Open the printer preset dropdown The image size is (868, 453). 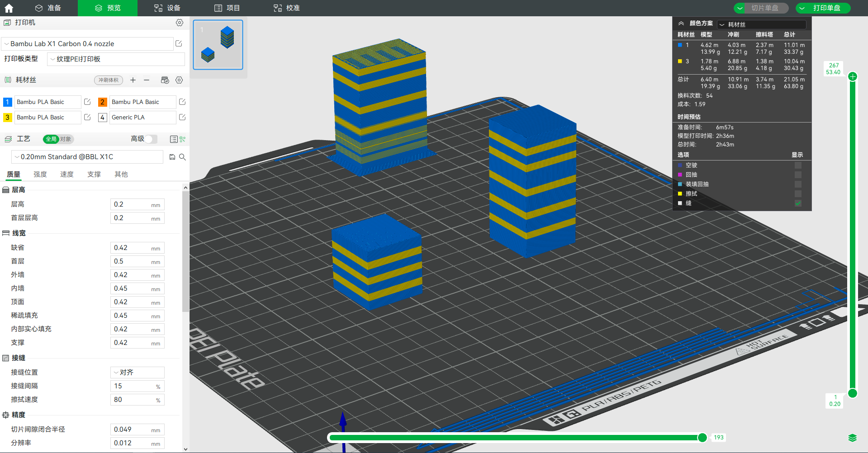[x=87, y=44]
